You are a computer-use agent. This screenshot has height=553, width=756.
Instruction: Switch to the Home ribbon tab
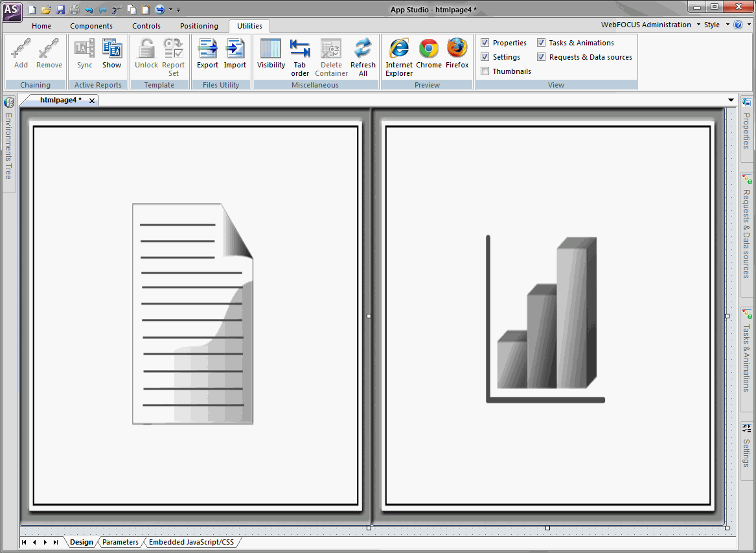point(41,26)
